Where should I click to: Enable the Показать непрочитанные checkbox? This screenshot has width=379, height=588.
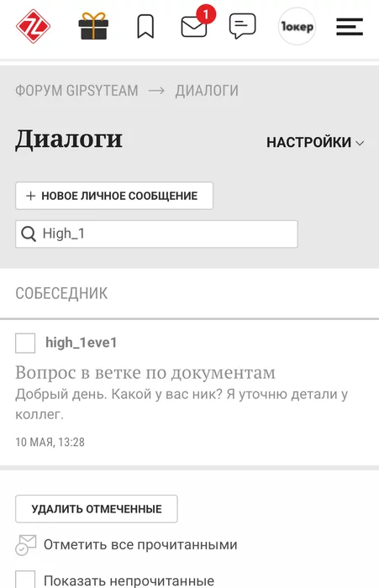[x=25, y=580]
